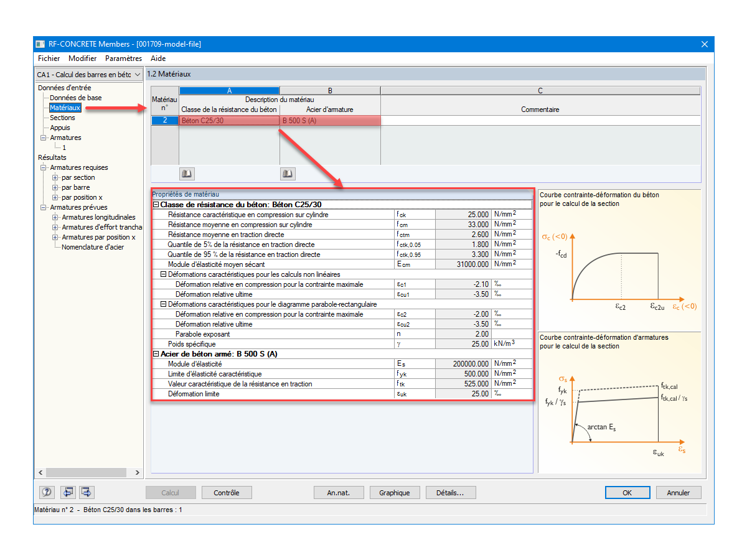Select reinforcement set 1 under Armatures
Screen dimensions: 747x560
63,147
